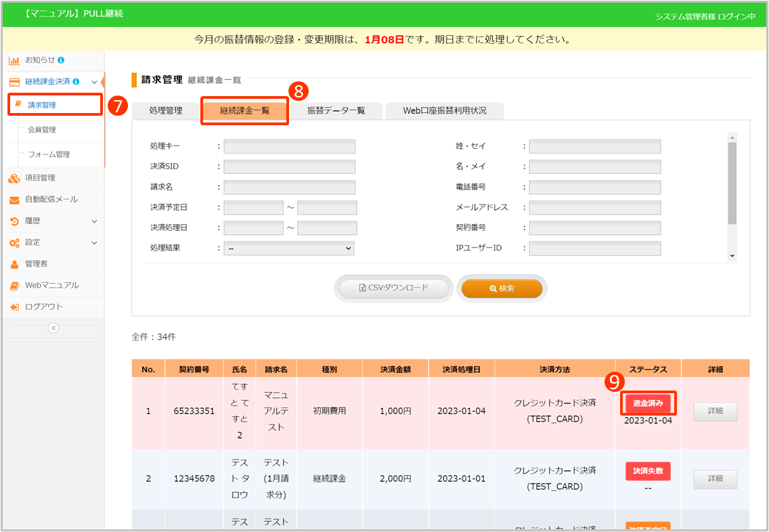Viewport: 769px width, 532px height.
Task: Click the 履歴 history clock icon
Action: (x=14, y=221)
